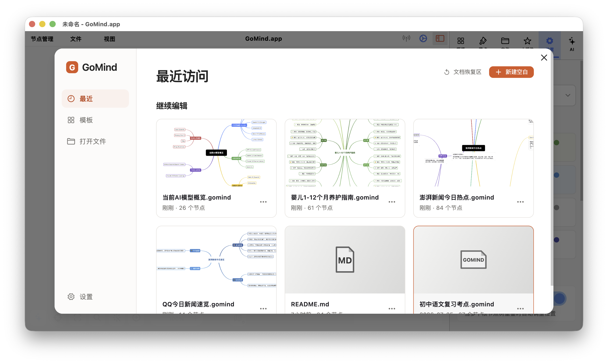
Task: Open the 节点管理 menu
Action: click(42, 39)
